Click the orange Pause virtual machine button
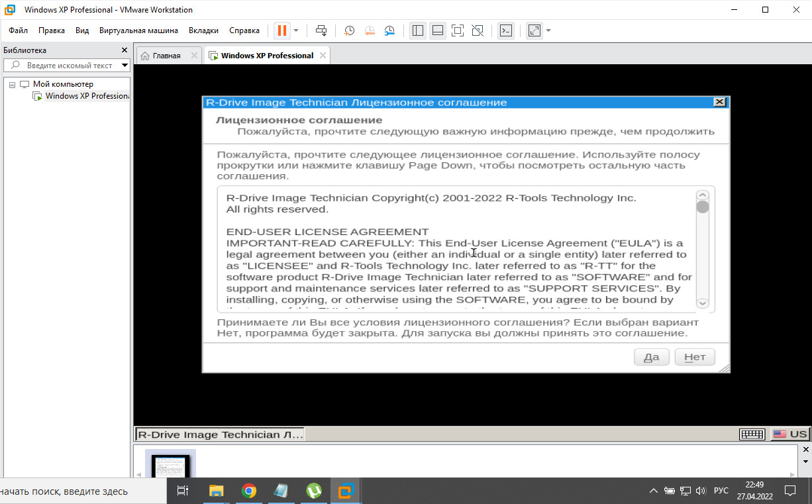Image resolution: width=812 pixels, height=504 pixels. [281, 30]
